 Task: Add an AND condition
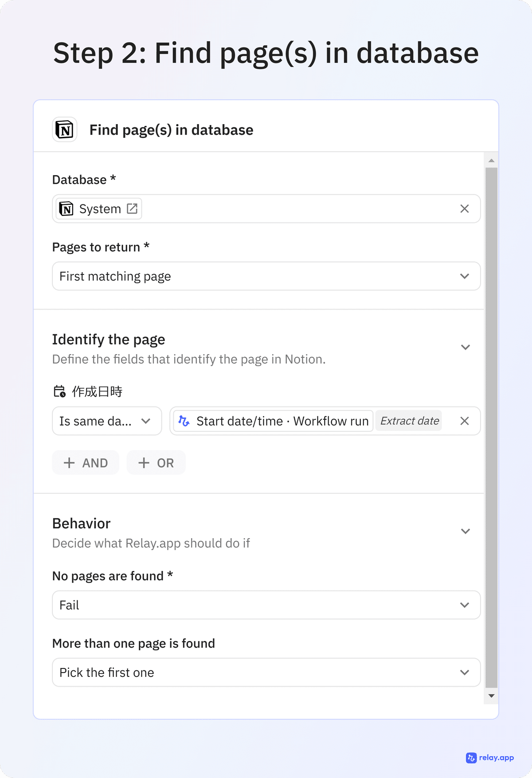(86, 463)
